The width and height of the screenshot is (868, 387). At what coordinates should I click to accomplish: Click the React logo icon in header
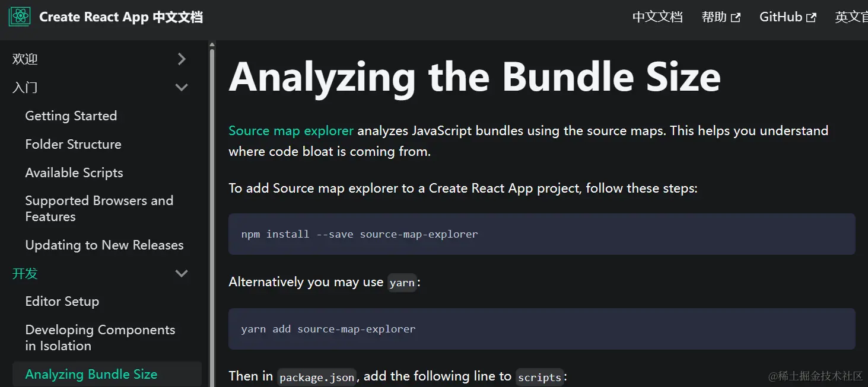[x=20, y=17]
